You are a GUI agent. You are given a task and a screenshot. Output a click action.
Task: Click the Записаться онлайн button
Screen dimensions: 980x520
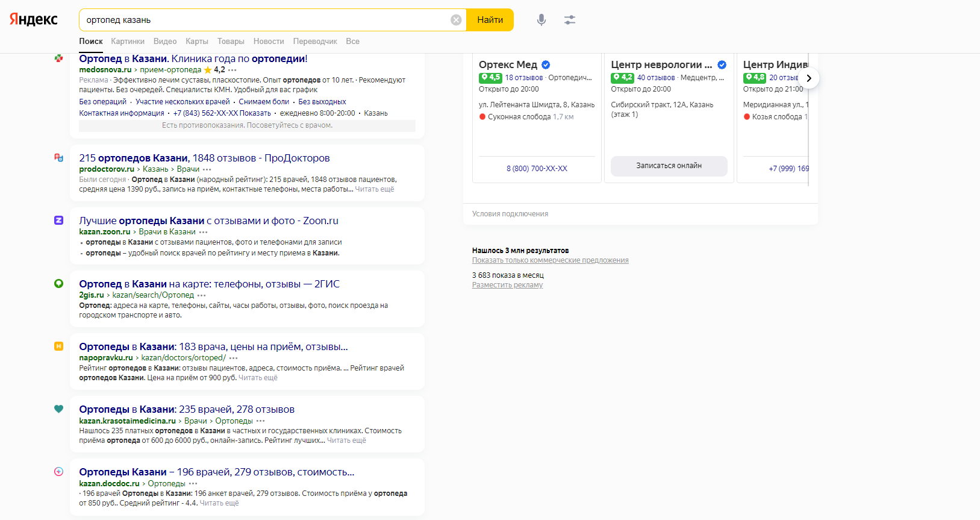click(669, 166)
